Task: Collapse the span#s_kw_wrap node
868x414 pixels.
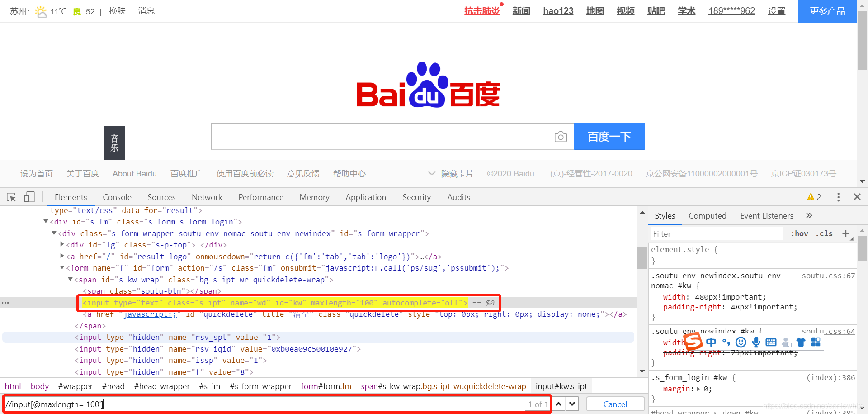Action: pyautogui.click(x=71, y=280)
